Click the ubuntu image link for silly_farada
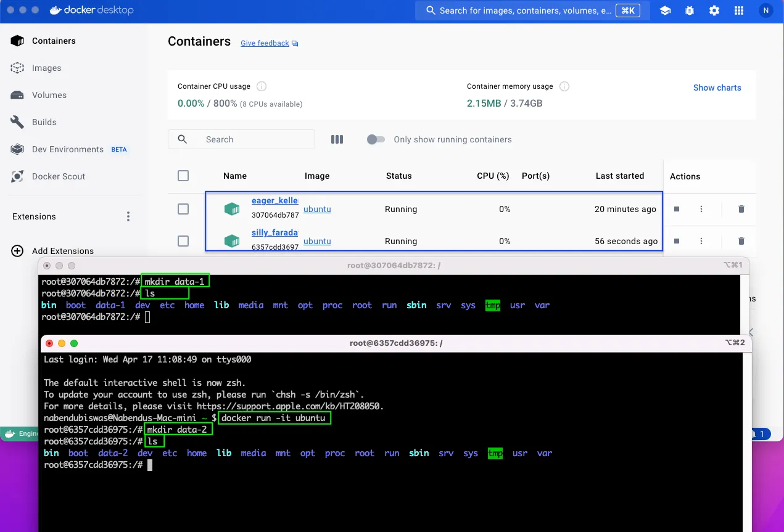 pyautogui.click(x=317, y=241)
